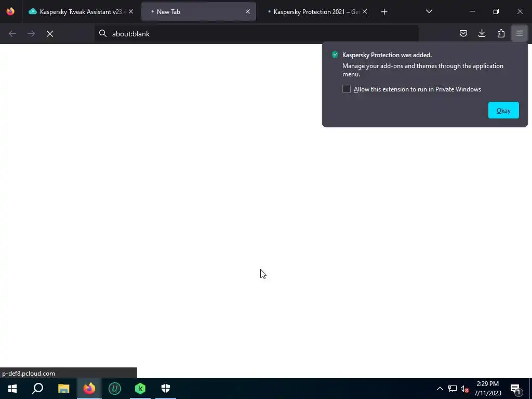Open File Explorer from taskbar
This screenshot has height=399, width=532.
click(63, 389)
